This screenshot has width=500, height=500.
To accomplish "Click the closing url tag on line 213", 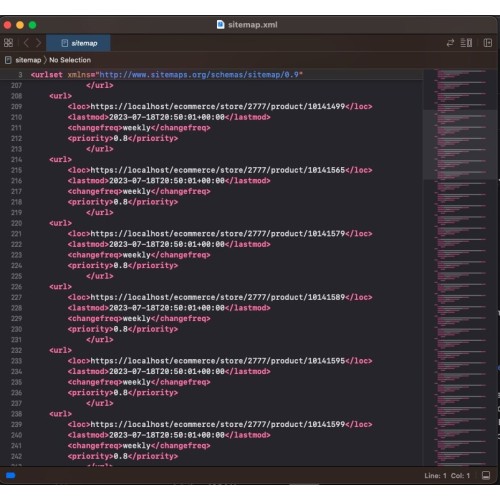I will (100, 149).
